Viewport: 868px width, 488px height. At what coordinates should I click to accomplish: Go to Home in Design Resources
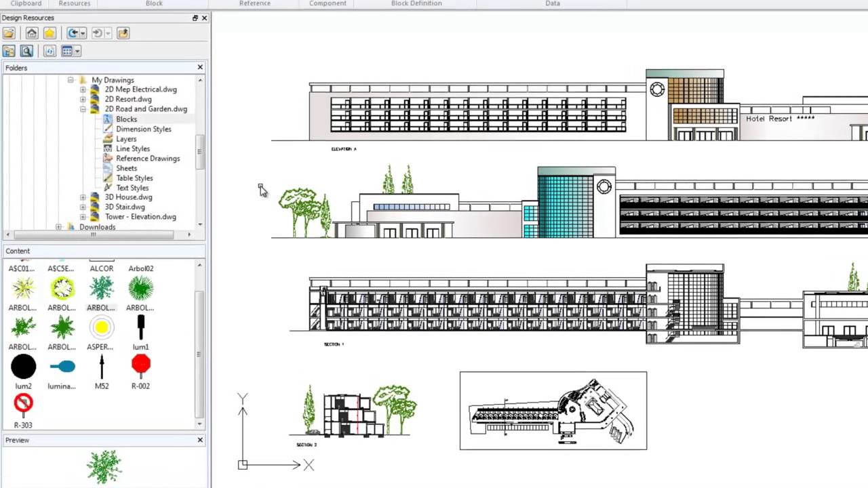[32, 33]
